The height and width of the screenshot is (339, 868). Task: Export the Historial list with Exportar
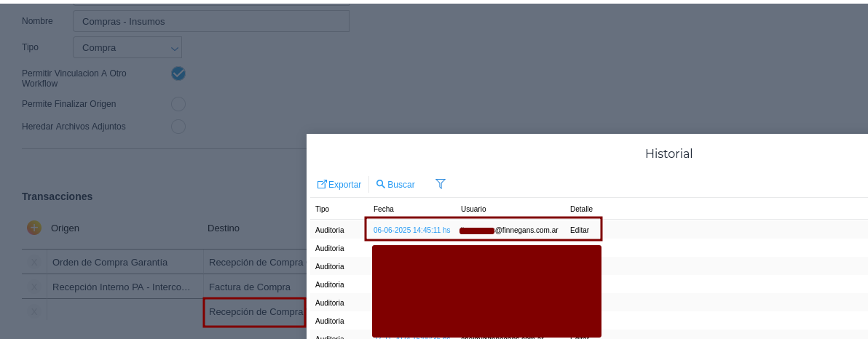[339, 185]
